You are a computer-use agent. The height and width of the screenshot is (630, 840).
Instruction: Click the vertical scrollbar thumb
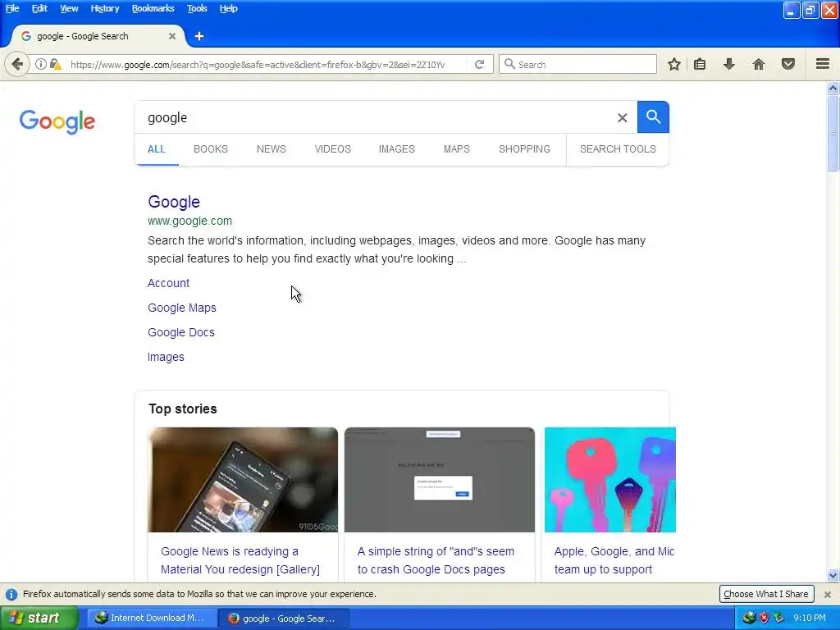833,133
